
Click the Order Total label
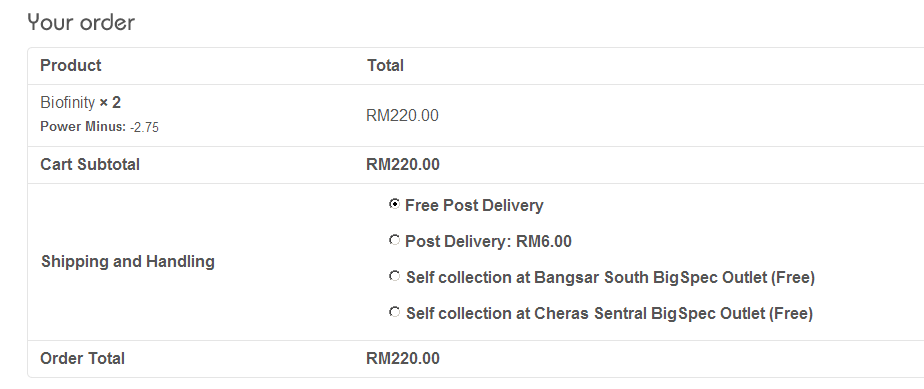pyautogui.click(x=82, y=358)
